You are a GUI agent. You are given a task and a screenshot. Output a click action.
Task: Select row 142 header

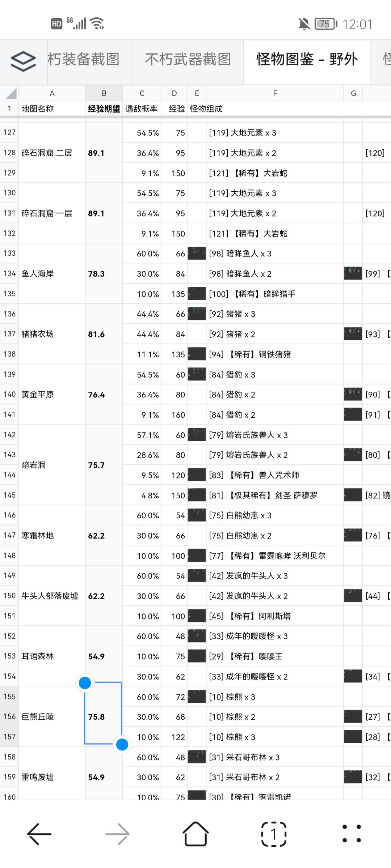9,435
